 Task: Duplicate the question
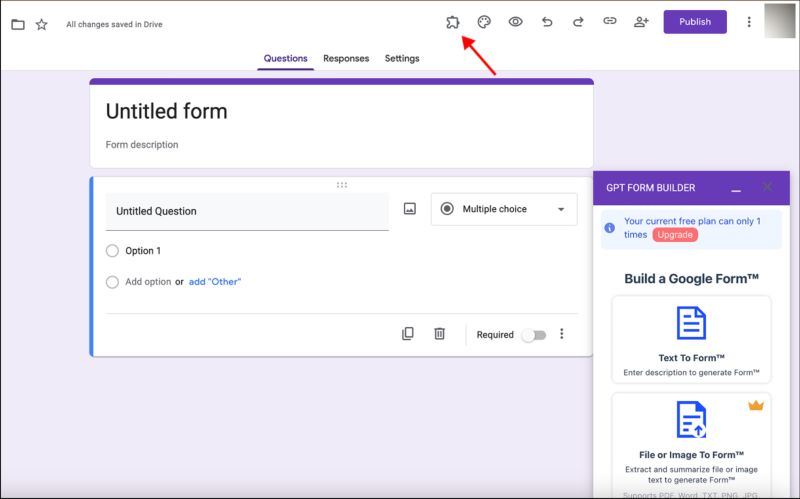click(x=408, y=334)
